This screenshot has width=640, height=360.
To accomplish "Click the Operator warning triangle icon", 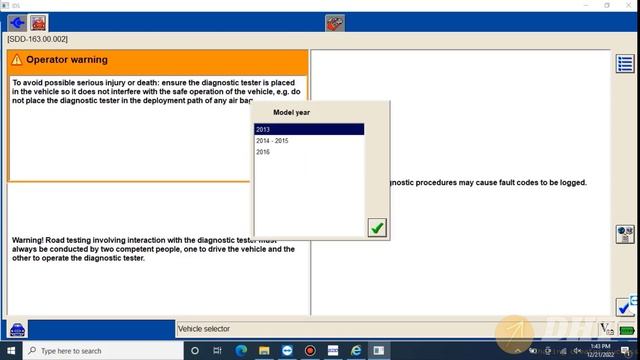I will [x=17, y=60].
